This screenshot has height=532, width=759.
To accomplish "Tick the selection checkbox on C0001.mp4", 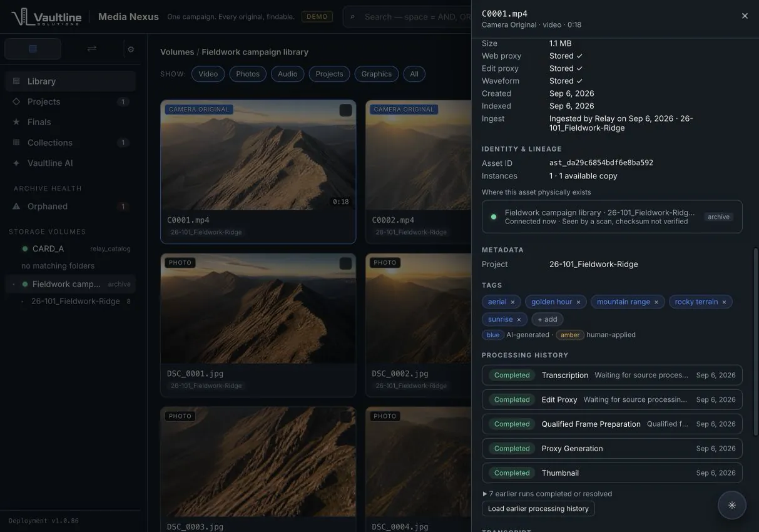I will (x=345, y=110).
